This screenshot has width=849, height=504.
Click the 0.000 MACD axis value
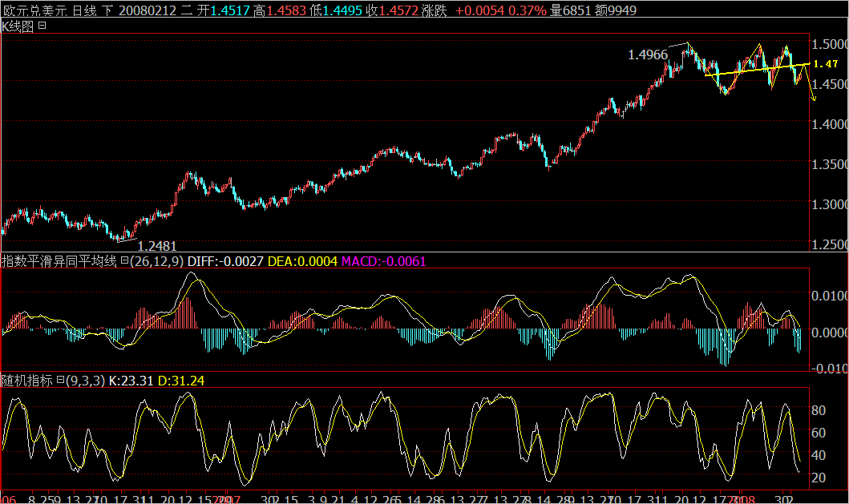(830, 332)
